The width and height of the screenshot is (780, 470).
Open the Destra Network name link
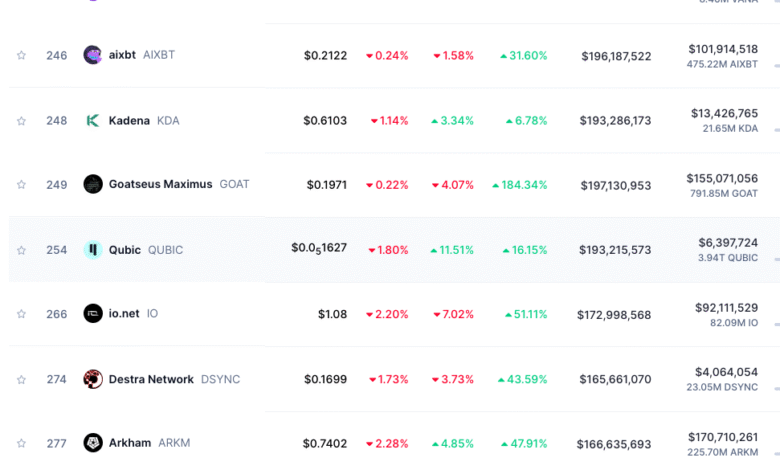click(151, 379)
